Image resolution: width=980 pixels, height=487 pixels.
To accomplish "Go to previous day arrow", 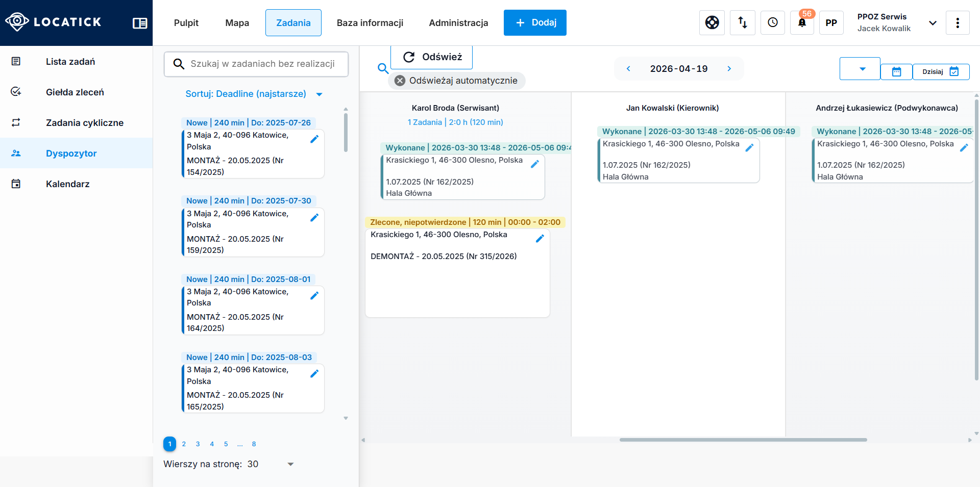I will pos(628,69).
